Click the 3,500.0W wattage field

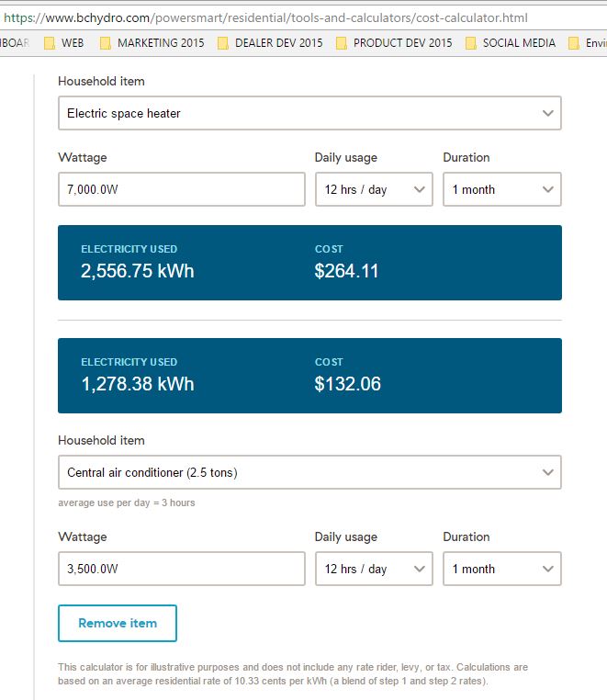click(182, 569)
